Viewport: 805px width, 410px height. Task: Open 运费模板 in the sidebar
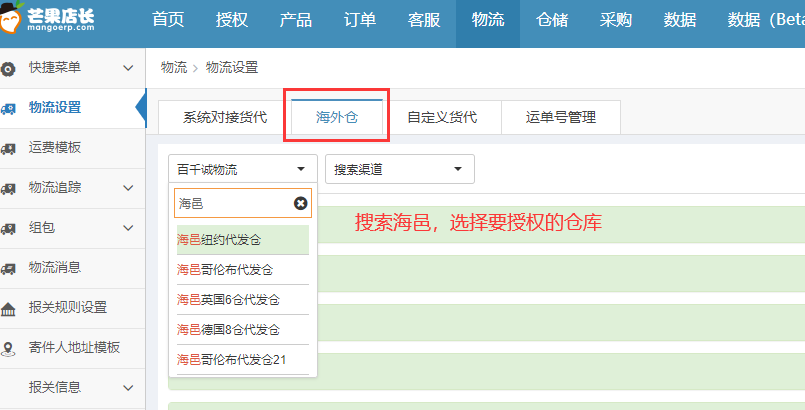tap(72, 148)
